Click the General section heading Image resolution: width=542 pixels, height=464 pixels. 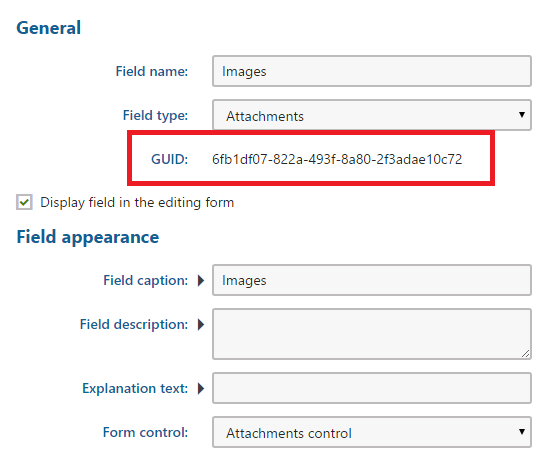click(49, 28)
